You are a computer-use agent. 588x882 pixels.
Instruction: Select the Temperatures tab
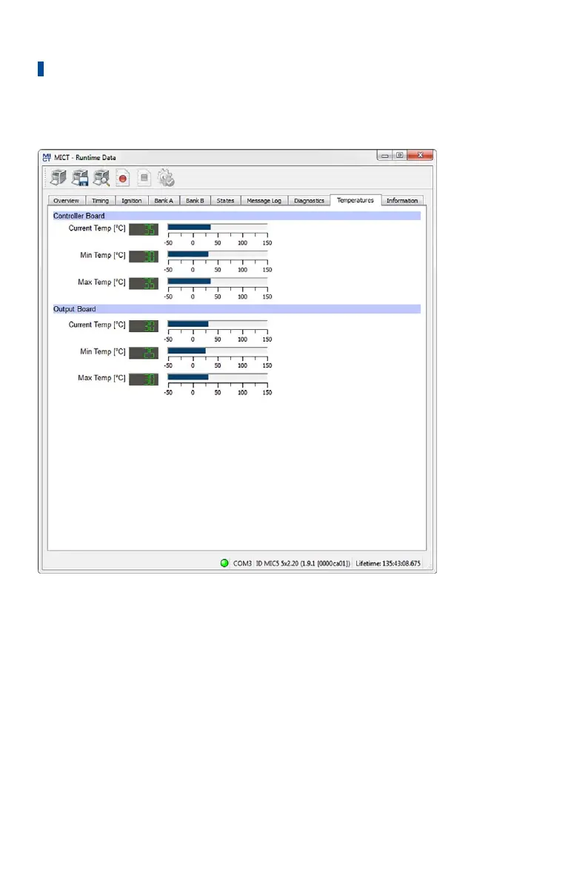point(355,200)
